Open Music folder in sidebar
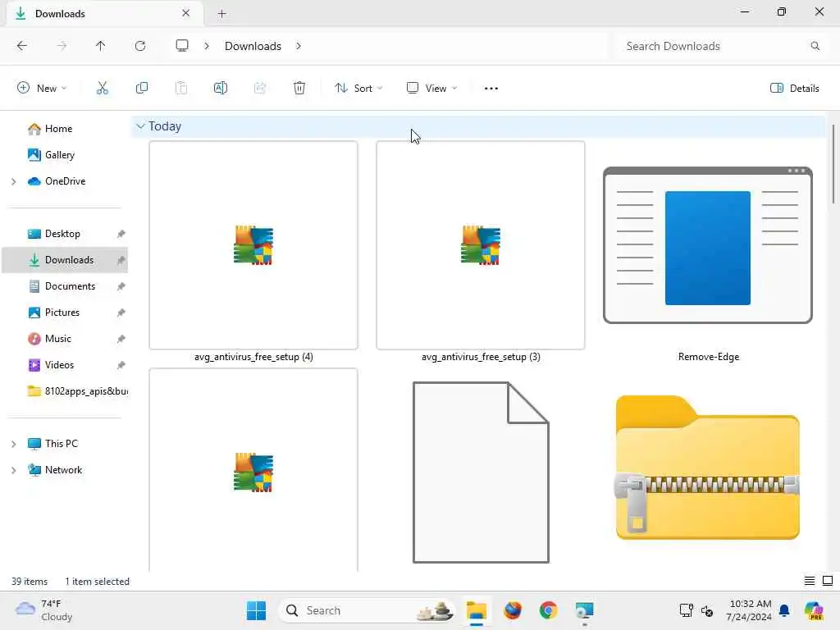The image size is (840, 630). click(x=58, y=339)
